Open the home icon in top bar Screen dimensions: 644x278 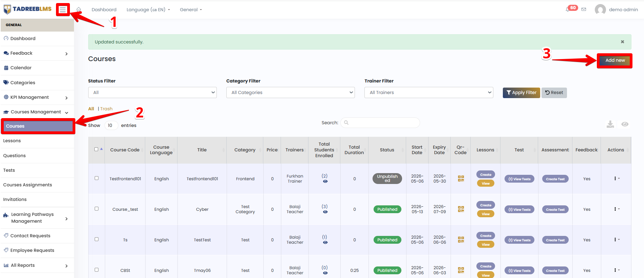point(79,10)
